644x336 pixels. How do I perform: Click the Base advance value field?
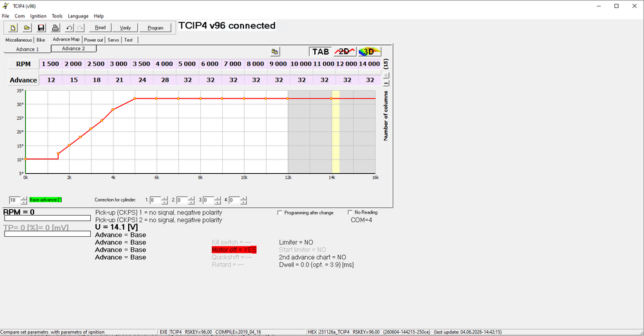pyautogui.click(x=14, y=200)
